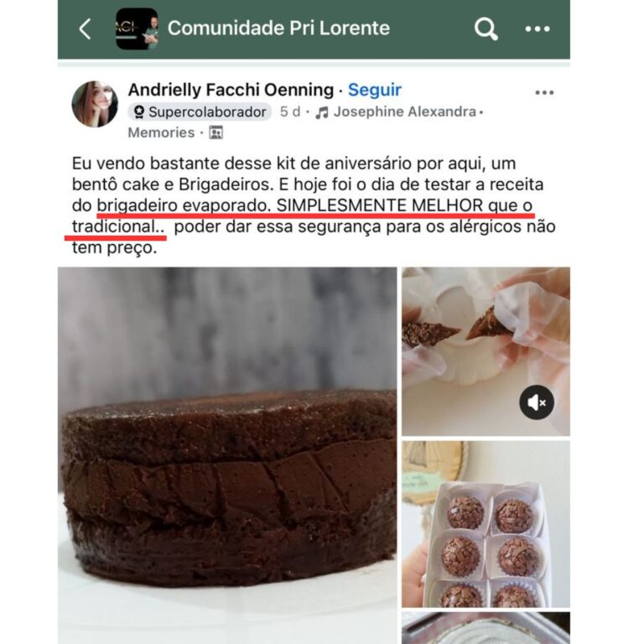Open the group options three-dot menu
The image size is (644, 644).
(538, 29)
